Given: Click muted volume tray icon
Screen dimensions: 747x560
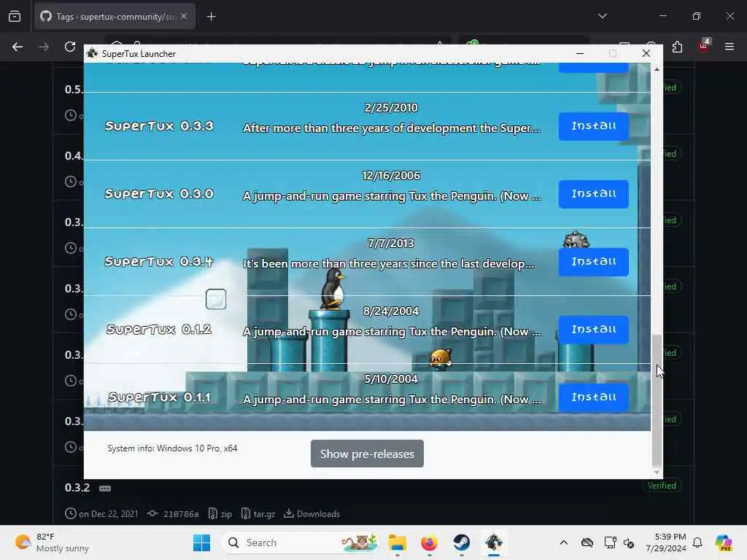Looking at the screenshot, I should click(x=628, y=542).
